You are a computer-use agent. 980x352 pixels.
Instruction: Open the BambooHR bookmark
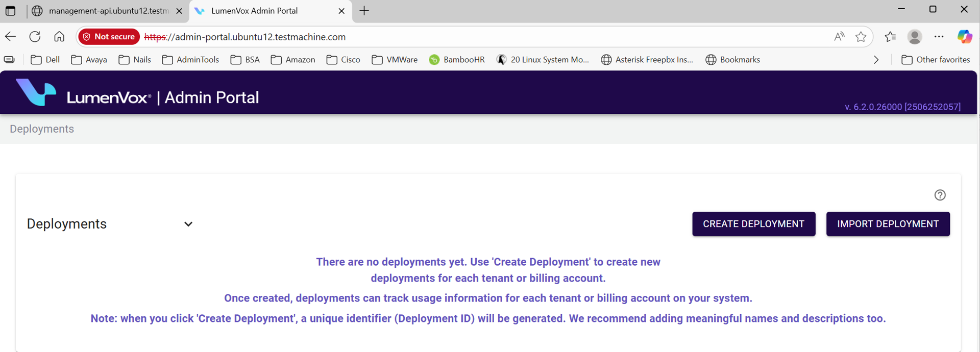click(x=457, y=60)
